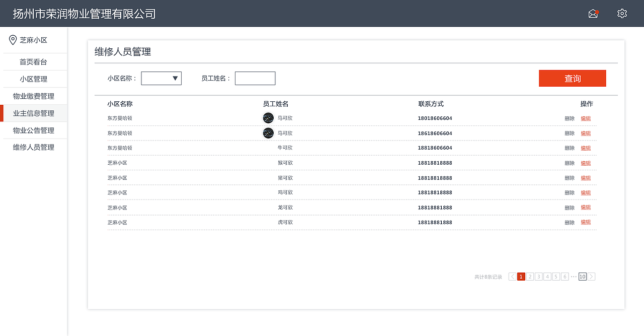Delete the row with phone 18018606604
Viewport: 644px width, 336px height.
click(x=570, y=118)
